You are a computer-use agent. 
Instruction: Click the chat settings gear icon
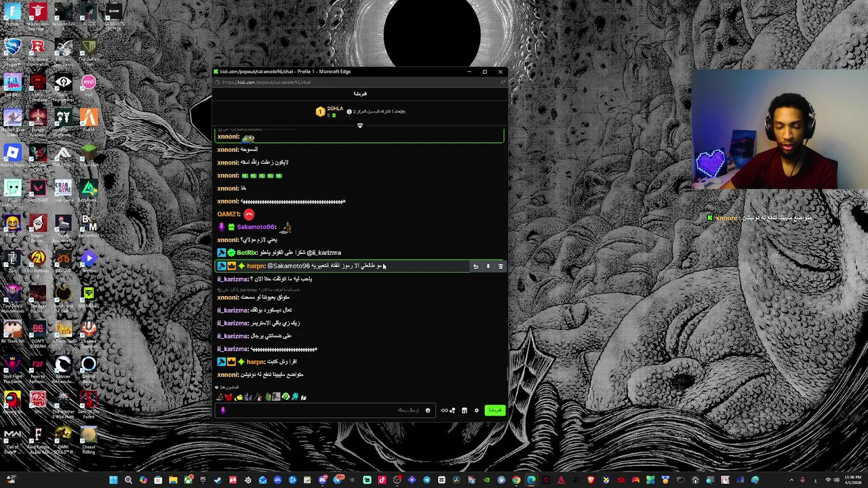(476, 410)
